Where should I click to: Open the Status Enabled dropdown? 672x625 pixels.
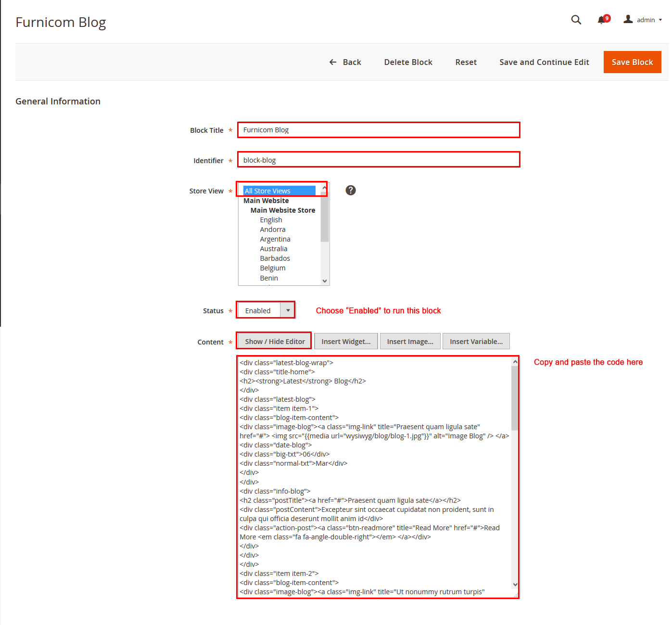[x=266, y=310]
